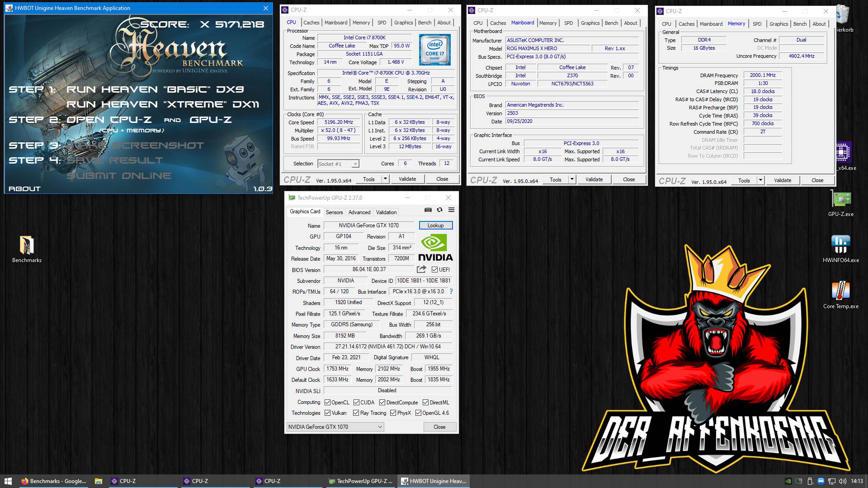868x488 pixels.
Task: Click HWBOT Heaven title bar icon
Action: 9,8
